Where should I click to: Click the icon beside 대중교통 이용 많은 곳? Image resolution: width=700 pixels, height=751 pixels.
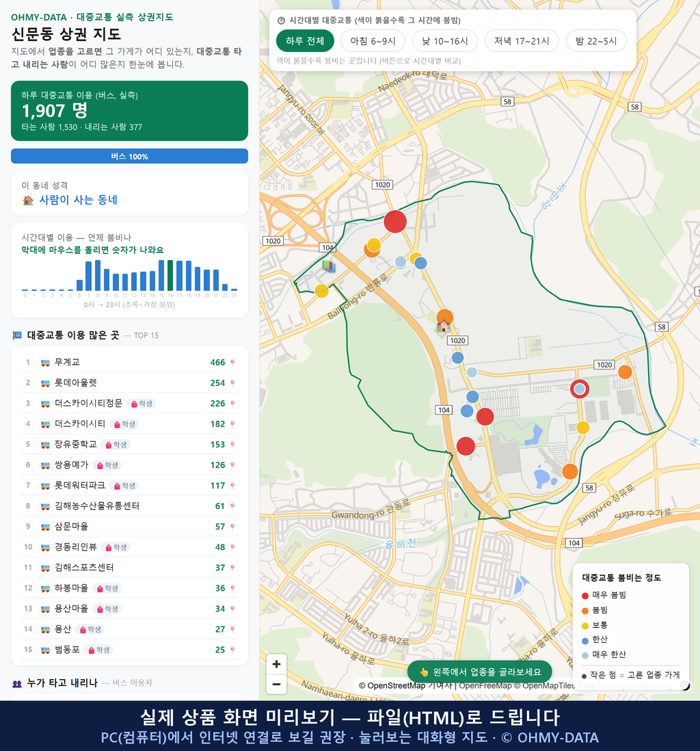point(17,335)
